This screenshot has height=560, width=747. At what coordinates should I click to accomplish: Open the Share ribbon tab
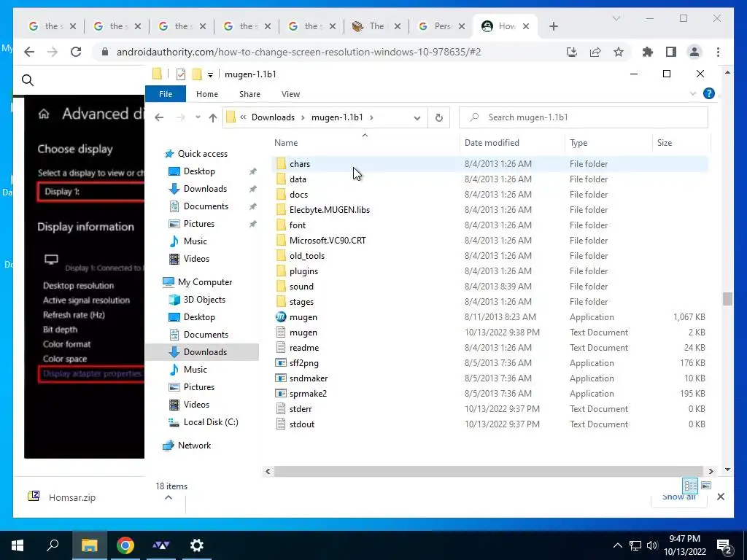click(249, 94)
